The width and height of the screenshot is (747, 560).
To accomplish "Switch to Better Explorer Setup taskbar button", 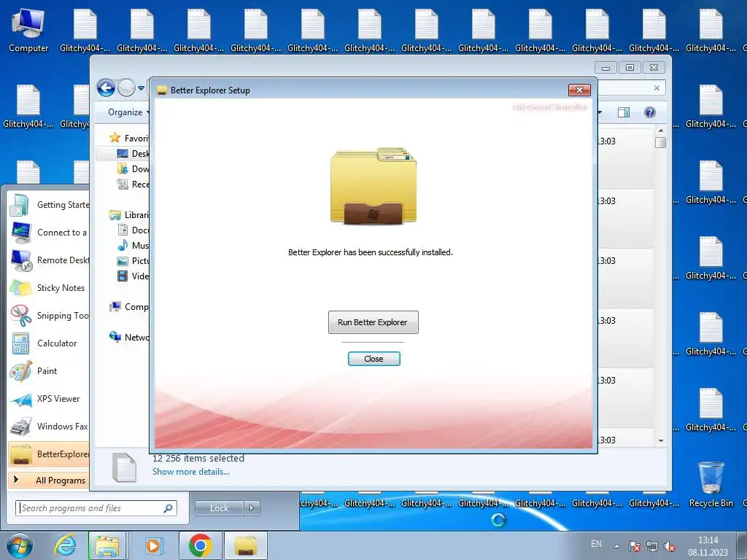I will tap(245, 545).
